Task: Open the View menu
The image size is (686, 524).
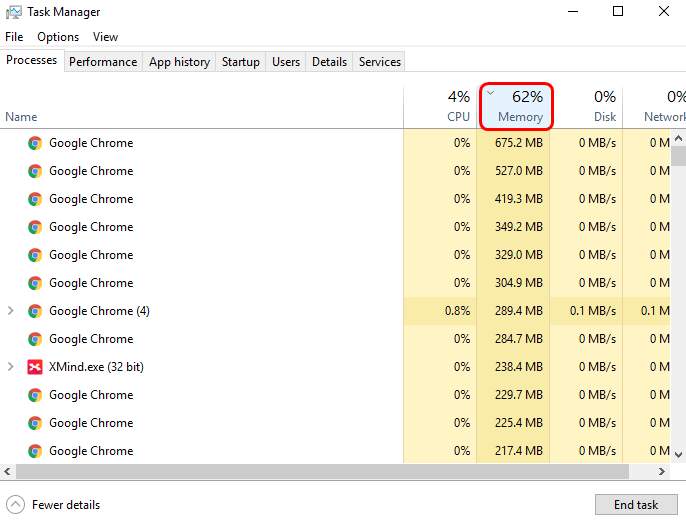Action: [x=105, y=37]
